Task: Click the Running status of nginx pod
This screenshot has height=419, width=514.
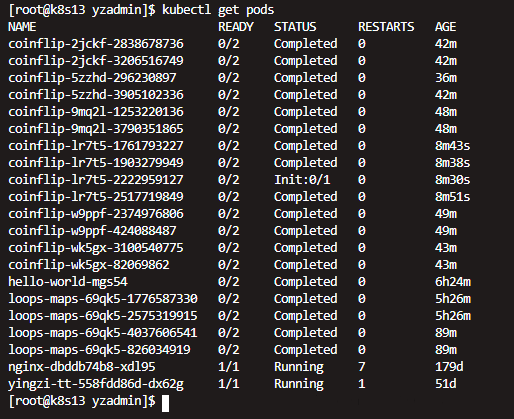Action: (299, 367)
